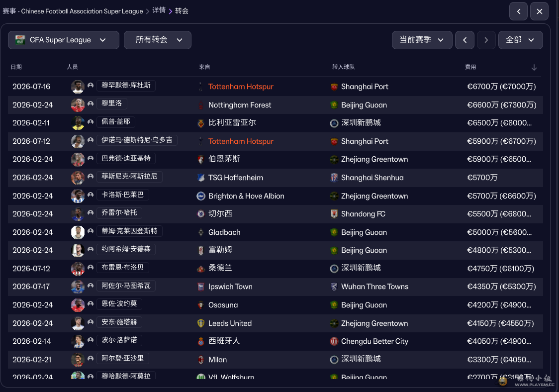Image resolution: width=559 pixels, height=392 pixels.
Task: Click the portrait of 佩普·盖耶
Action: point(78,123)
